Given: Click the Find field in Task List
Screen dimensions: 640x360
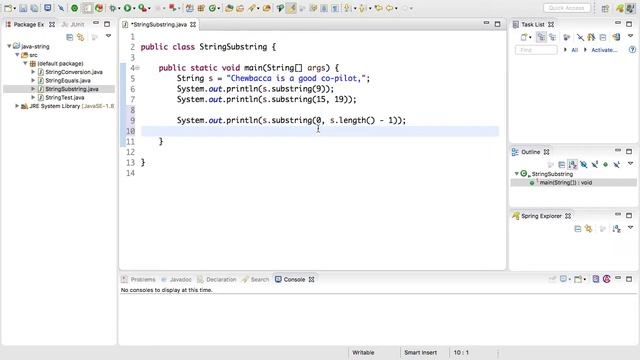Looking at the screenshot, I should tap(536, 50).
